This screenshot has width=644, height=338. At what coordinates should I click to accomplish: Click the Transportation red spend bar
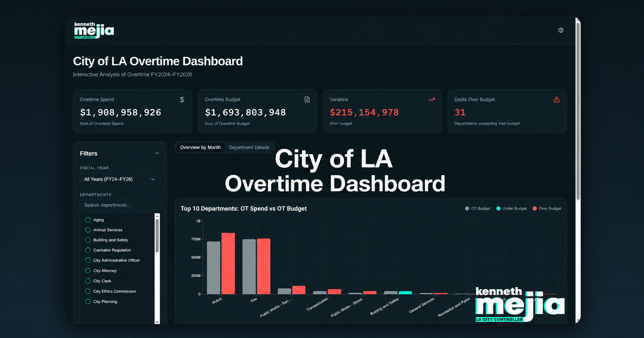[x=334, y=292]
